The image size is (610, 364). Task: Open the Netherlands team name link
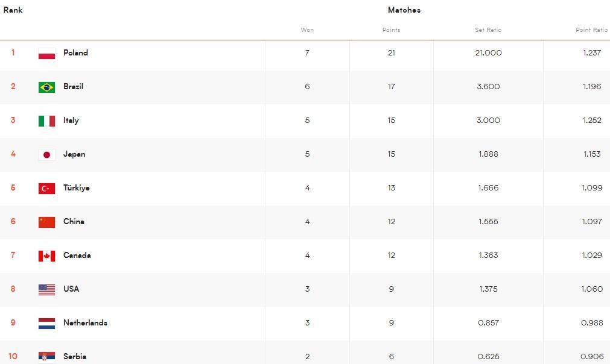point(85,323)
